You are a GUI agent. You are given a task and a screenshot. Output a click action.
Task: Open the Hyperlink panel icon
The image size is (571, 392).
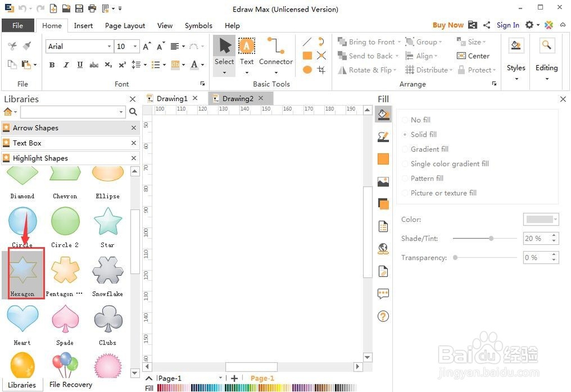(383, 249)
